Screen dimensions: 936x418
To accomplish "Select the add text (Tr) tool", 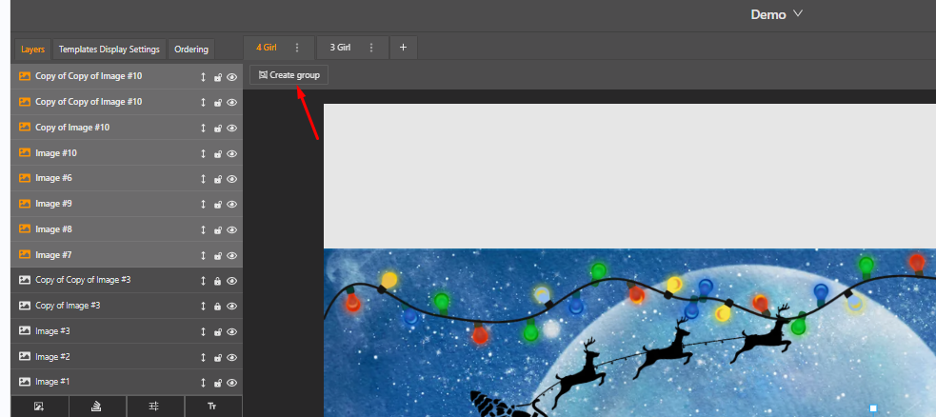I will point(212,406).
